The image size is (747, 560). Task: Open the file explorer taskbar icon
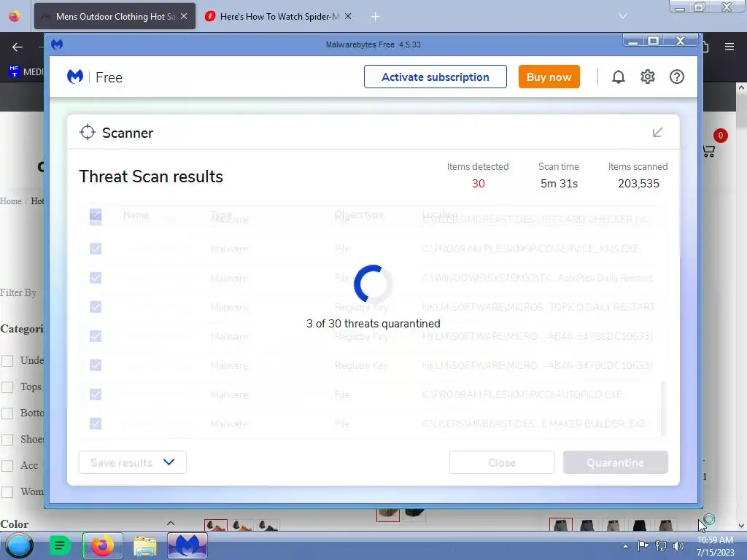[x=145, y=545]
